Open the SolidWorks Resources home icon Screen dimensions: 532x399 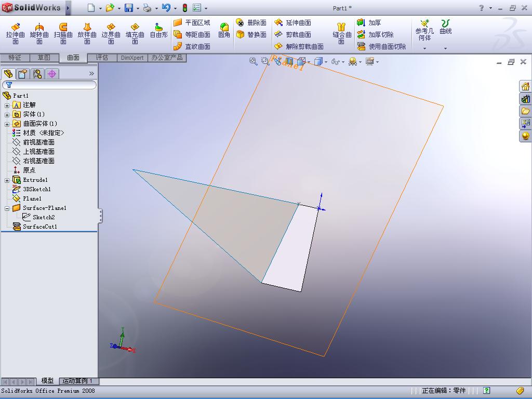[525, 87]
